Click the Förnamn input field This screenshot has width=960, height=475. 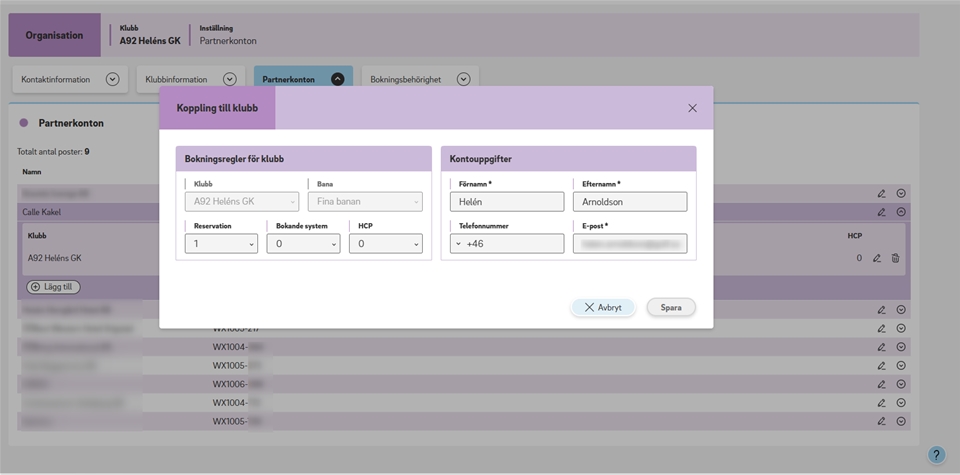coord(507,201)
